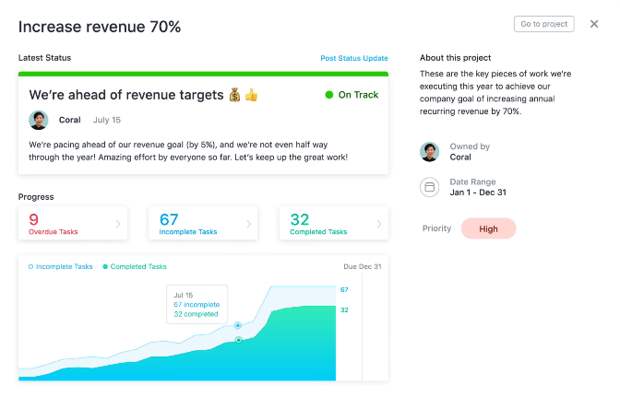Click Coral's avatar in the status update
The image size is (620, 397).
click(x=38, y=120)
